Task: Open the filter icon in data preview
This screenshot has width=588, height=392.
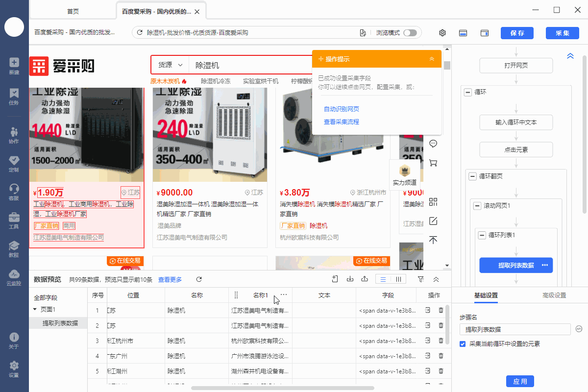Action: (421, 279)
